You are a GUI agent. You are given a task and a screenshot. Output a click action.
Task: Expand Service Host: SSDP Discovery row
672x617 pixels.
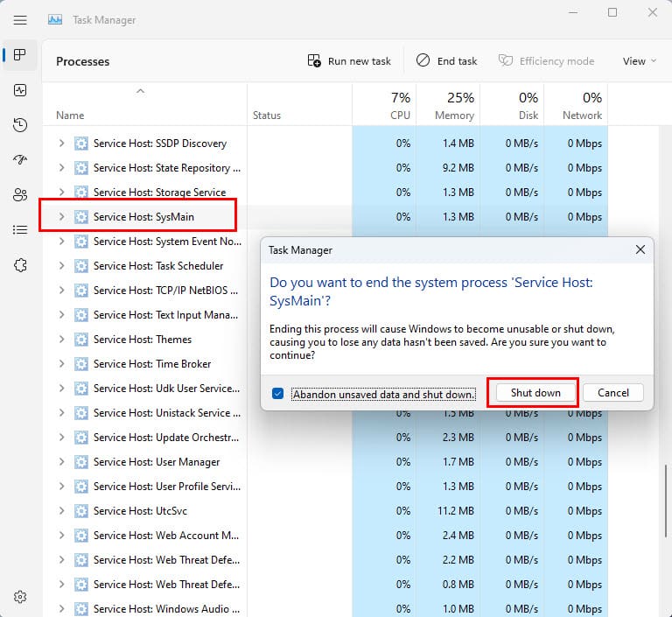(x=61, y=144)
